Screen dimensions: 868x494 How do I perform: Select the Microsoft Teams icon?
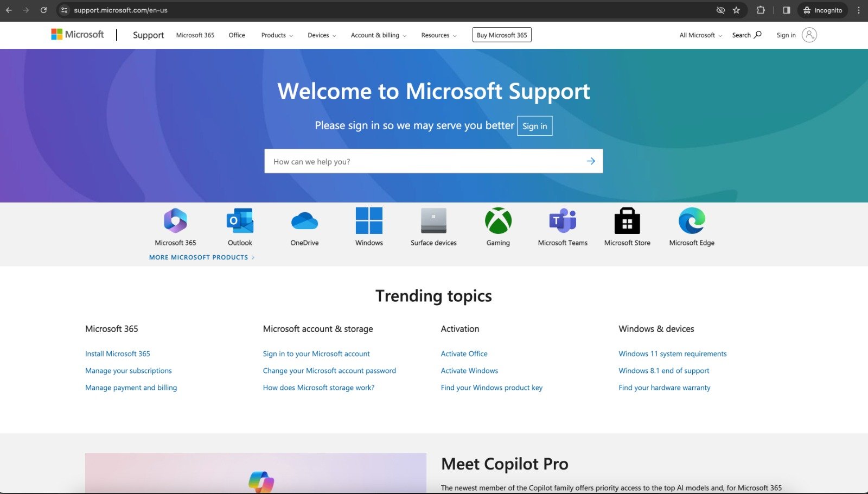563,221
